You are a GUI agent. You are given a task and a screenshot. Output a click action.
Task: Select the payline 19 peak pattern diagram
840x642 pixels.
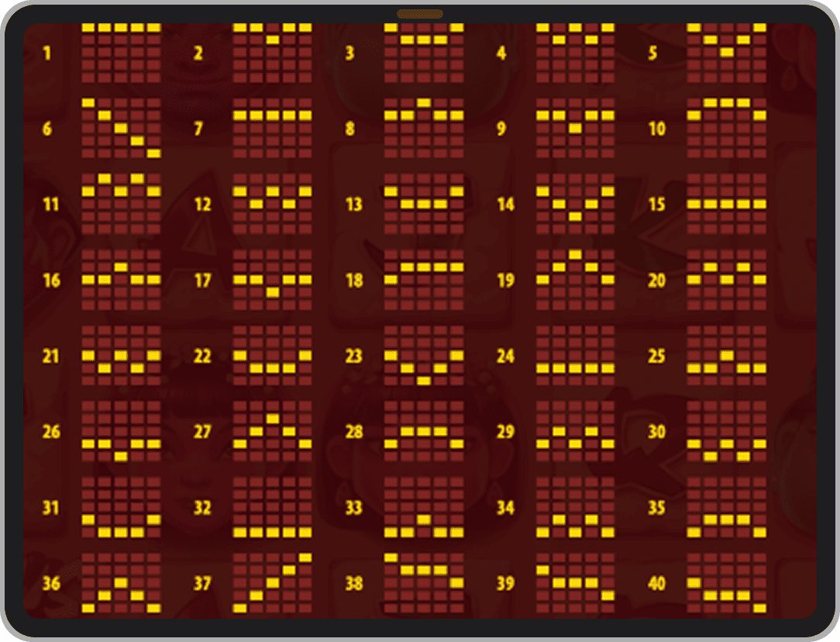point(575,279)
